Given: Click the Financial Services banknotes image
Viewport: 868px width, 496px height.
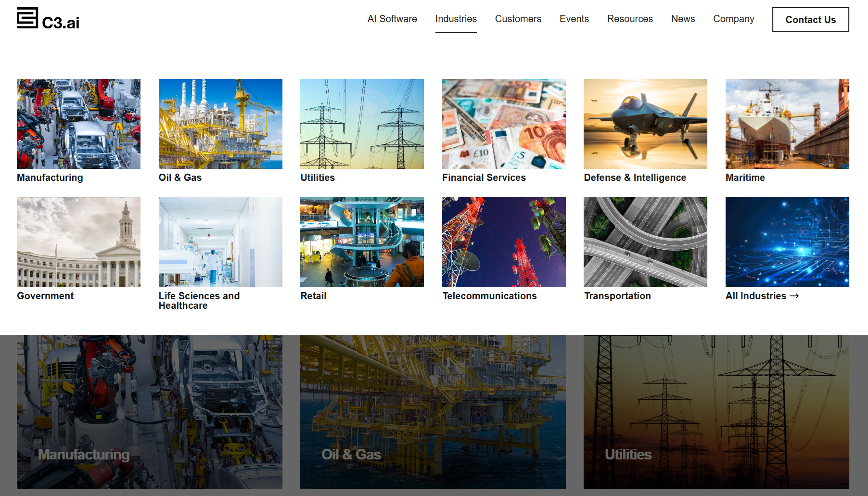Looking at the screenshot, I should click(x=504, y=124).
